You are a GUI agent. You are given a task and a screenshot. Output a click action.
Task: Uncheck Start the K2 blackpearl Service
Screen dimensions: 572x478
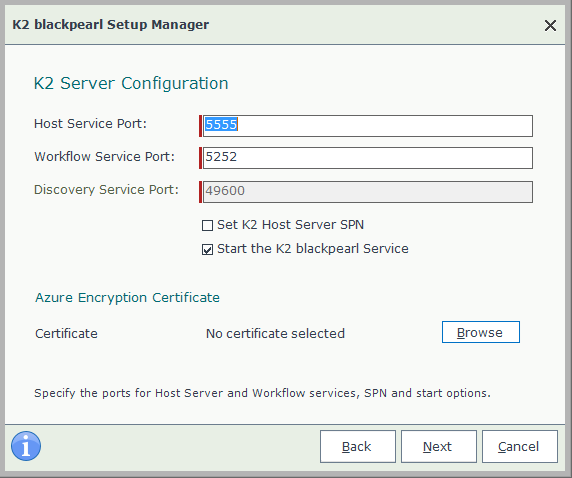[x=207, y=250]
